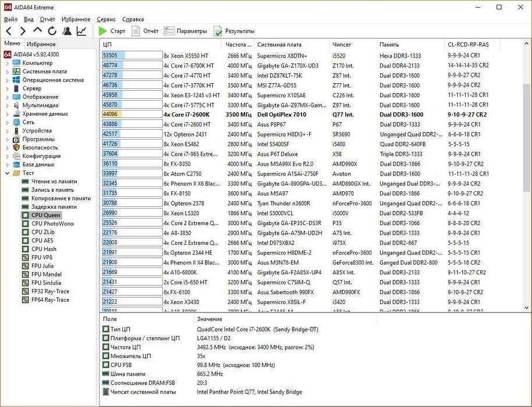The width and height of the screenshot is (532, 407).
Task: Sort by the ЦП column header
Action: 161,44
